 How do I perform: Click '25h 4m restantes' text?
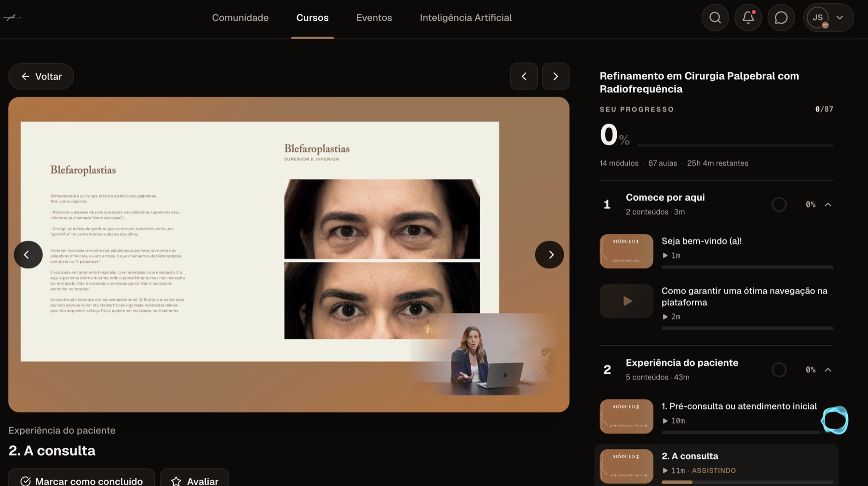tap(718, 163)
